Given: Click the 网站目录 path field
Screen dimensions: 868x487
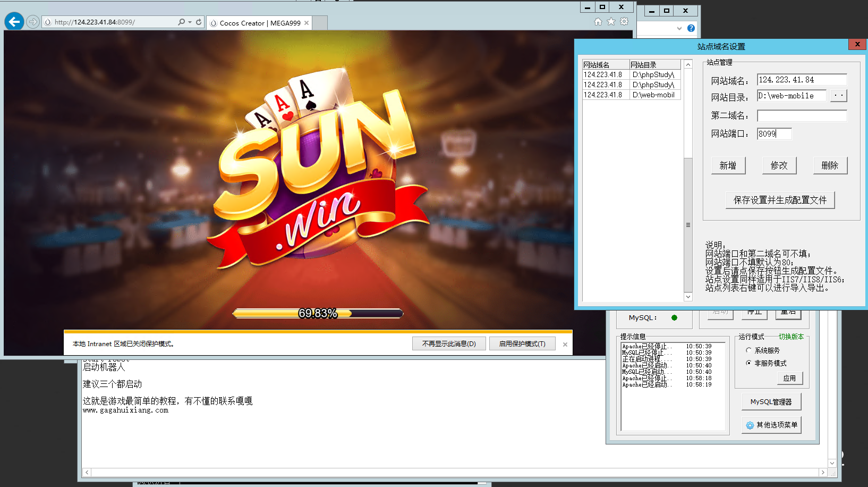Looking at the screenshot, I should (x=792, y=96).
